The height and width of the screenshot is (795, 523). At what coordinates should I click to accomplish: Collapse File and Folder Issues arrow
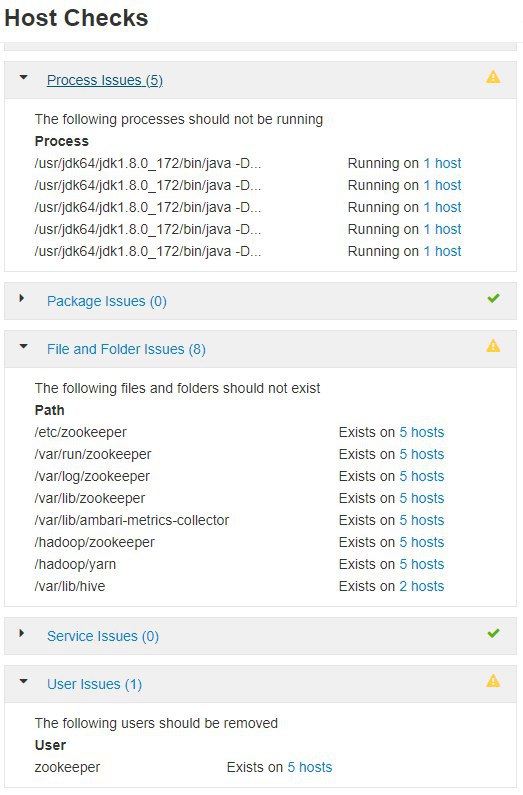coord(23,347)
